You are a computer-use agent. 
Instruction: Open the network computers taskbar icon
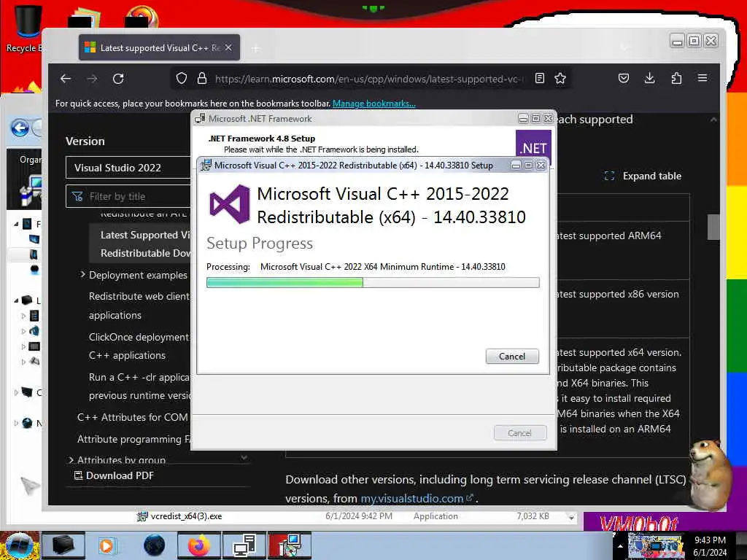click(244, 545)
